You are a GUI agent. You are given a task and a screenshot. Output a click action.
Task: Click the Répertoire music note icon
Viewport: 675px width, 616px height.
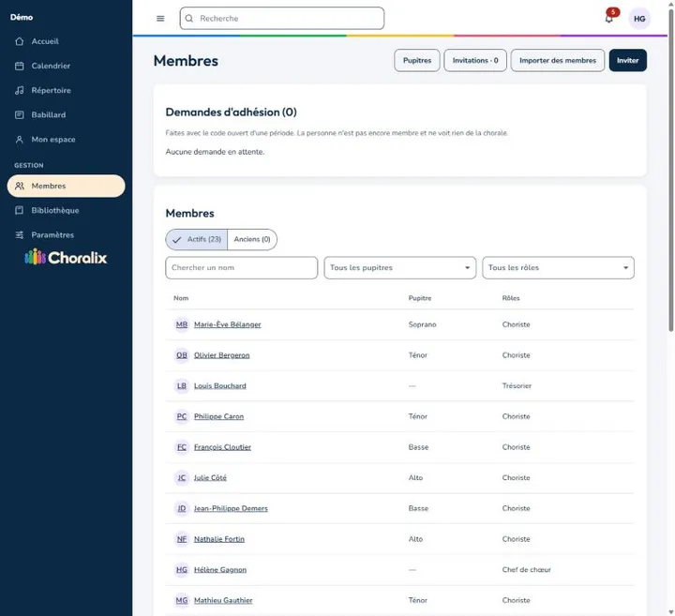tap(20, 90)
